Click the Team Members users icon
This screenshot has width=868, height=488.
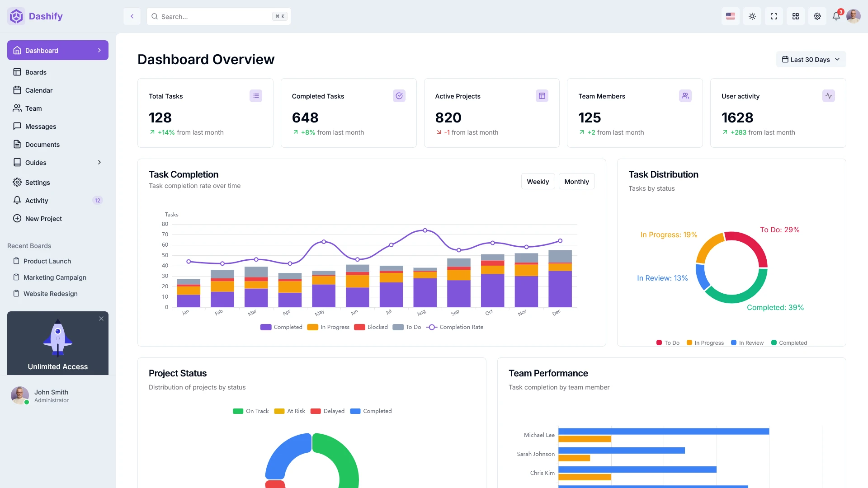click(x=685, y=96)
